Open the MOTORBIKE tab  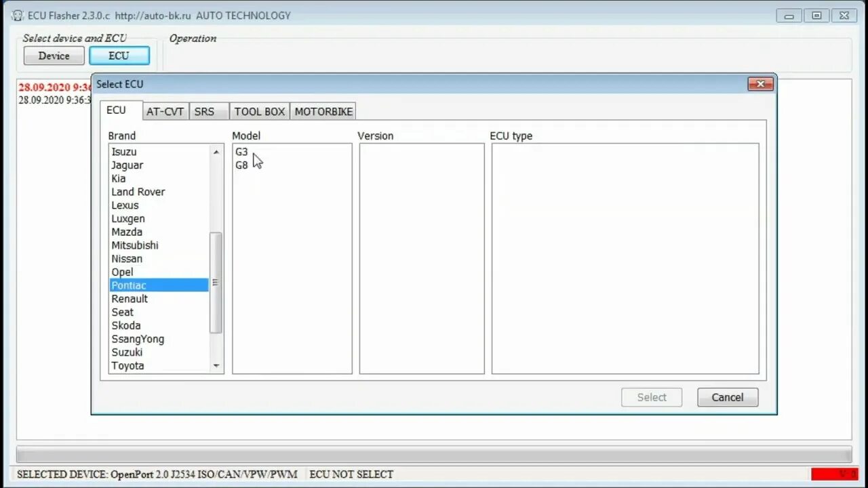(x=323, y=111)
